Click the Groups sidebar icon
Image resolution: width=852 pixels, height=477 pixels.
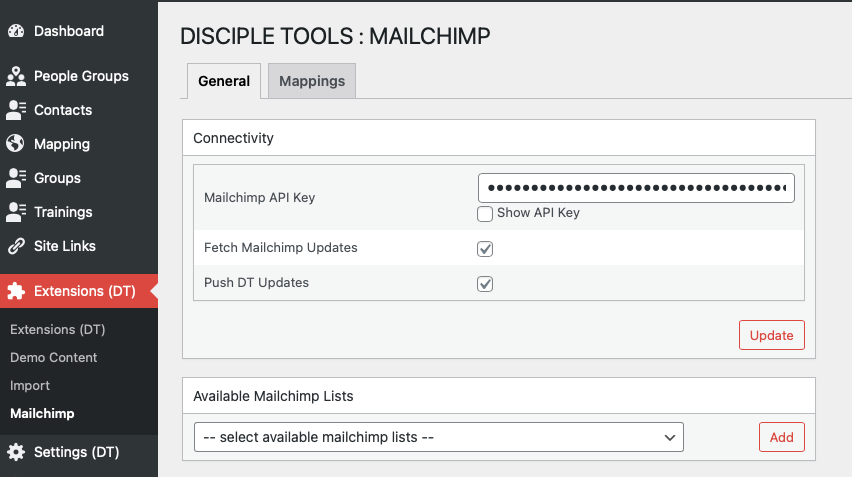coord(16,178)
